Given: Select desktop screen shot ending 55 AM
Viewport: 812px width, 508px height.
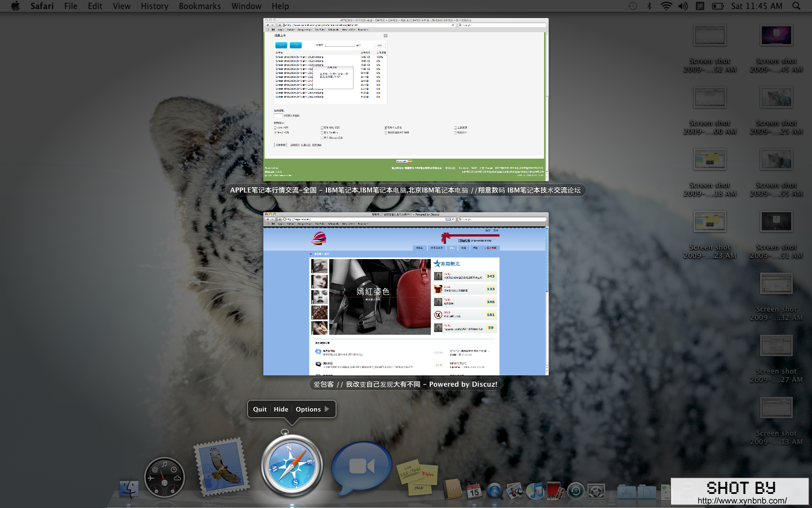Looking at the screenshot, I should click(776, 173).
